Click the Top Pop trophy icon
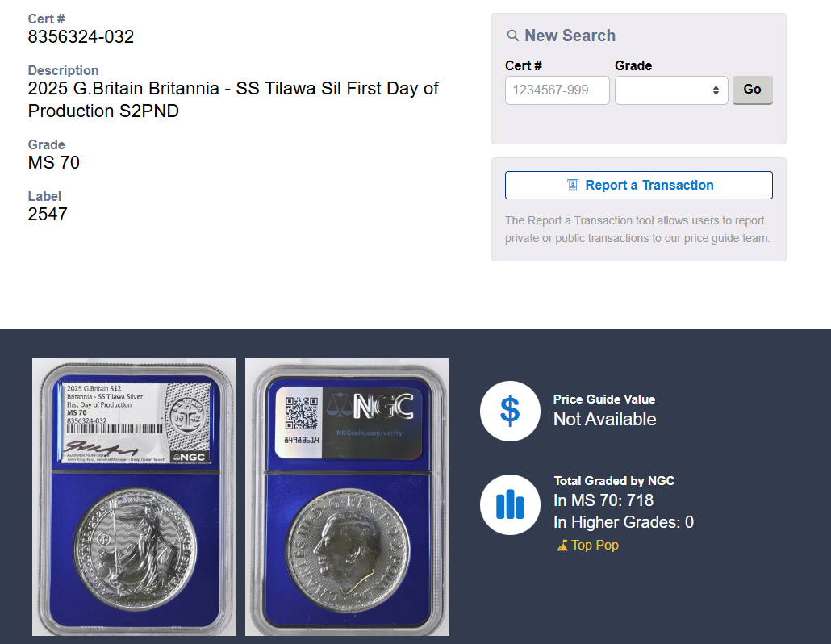The width and height of the screenshot is (831, 644). pyautogui.click(x=562, y=546)
